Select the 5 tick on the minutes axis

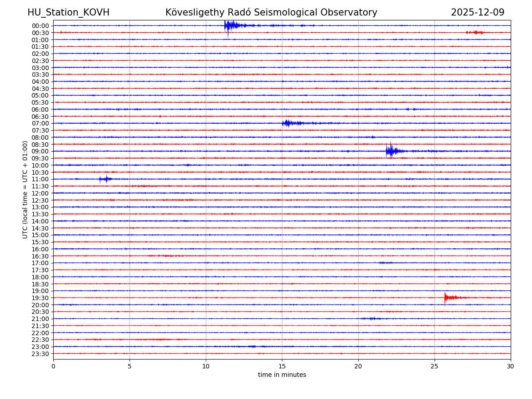coord(129,366)
